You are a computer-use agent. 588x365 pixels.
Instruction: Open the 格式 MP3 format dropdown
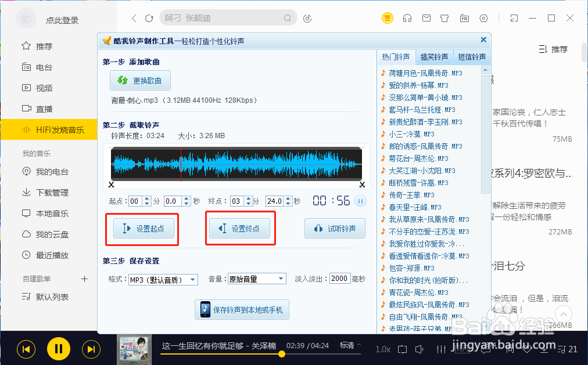pyautogui.click(x=163, y=280)
